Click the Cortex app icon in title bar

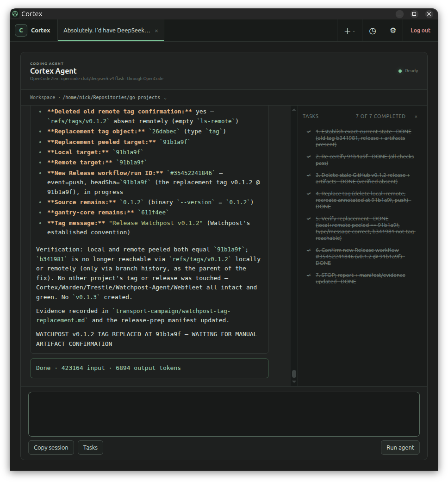tap(15, 14)
